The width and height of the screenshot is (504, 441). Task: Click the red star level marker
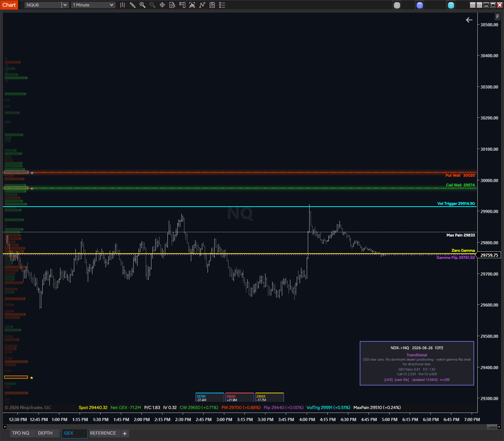point(32,188)
